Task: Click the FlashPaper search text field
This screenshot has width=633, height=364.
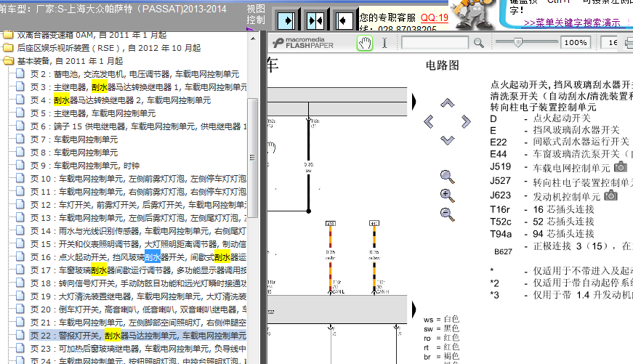Action: coord(435,43)
